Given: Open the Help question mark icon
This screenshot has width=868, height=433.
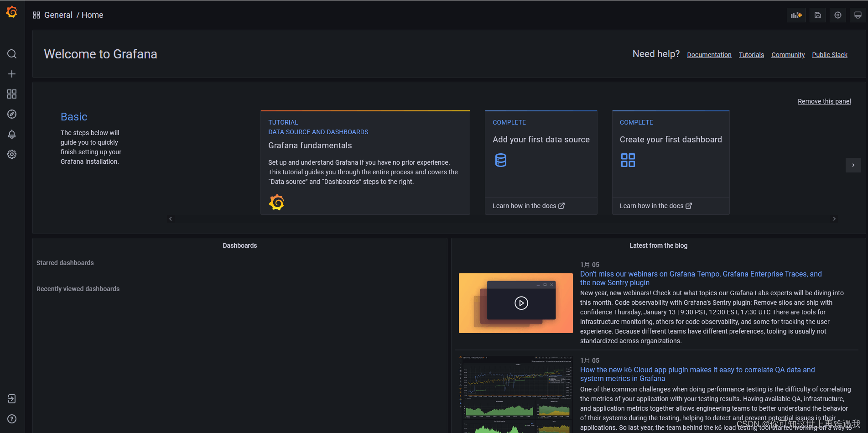Looking at the screenshot, I should click(x=12, y=419).
